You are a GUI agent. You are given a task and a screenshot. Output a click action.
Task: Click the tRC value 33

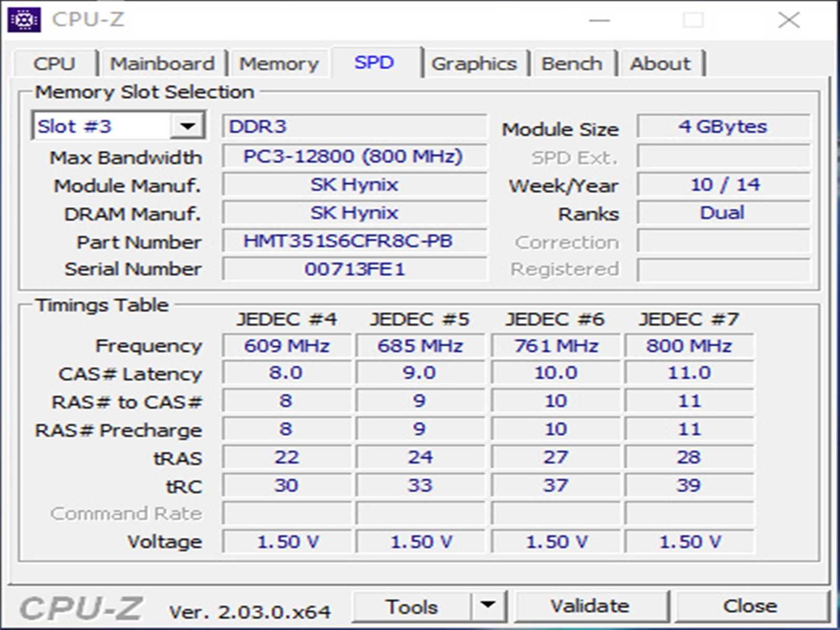(421, 485)
